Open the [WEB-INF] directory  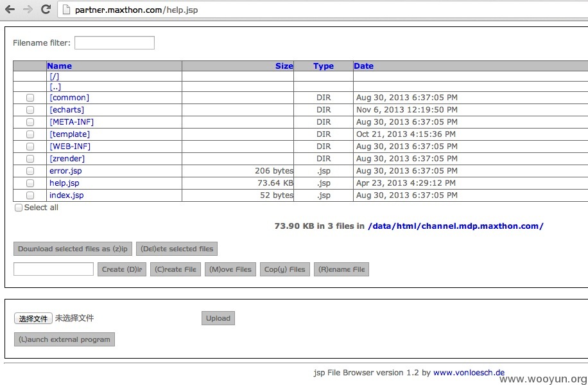(x=70, y=146)
